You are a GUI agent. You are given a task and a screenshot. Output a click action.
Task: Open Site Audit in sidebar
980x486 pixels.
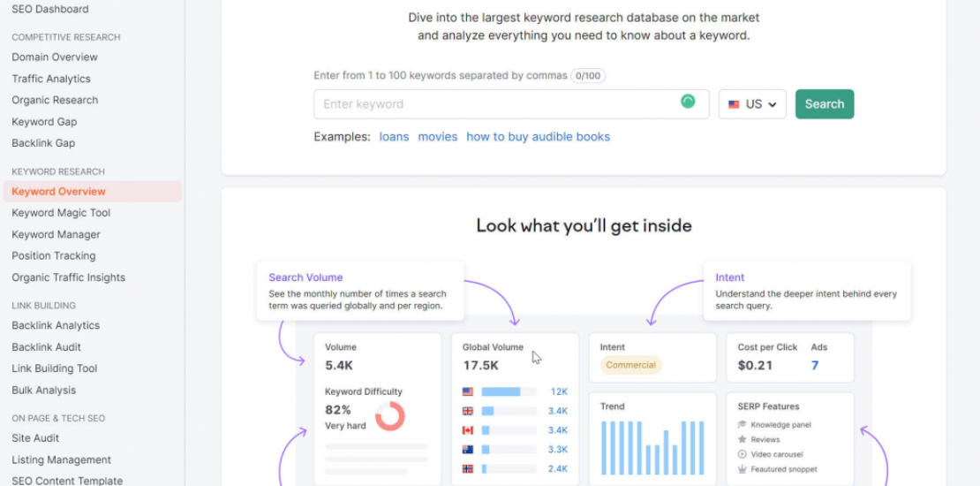coord(35,438)
